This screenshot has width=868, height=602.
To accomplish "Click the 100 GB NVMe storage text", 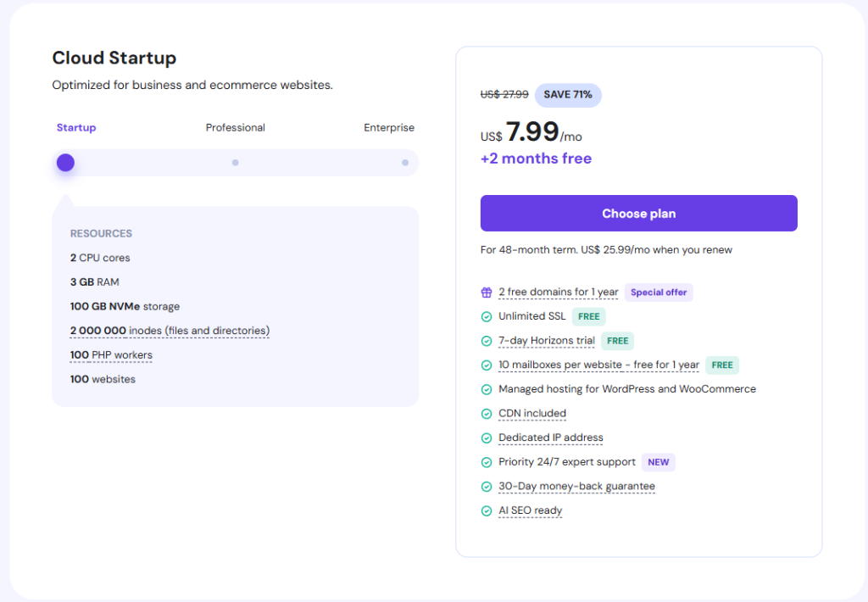I will coord(125,306).
